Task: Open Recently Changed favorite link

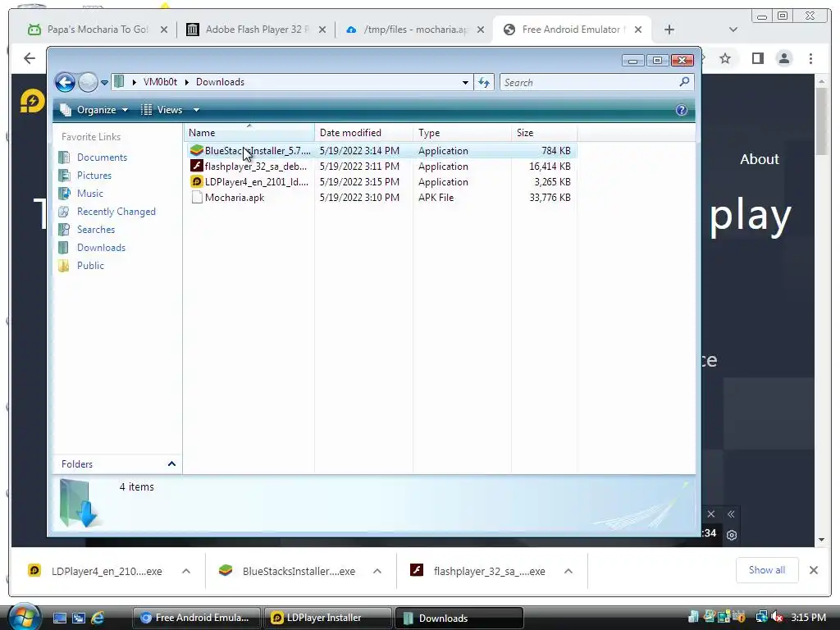Action: (116, 211)
